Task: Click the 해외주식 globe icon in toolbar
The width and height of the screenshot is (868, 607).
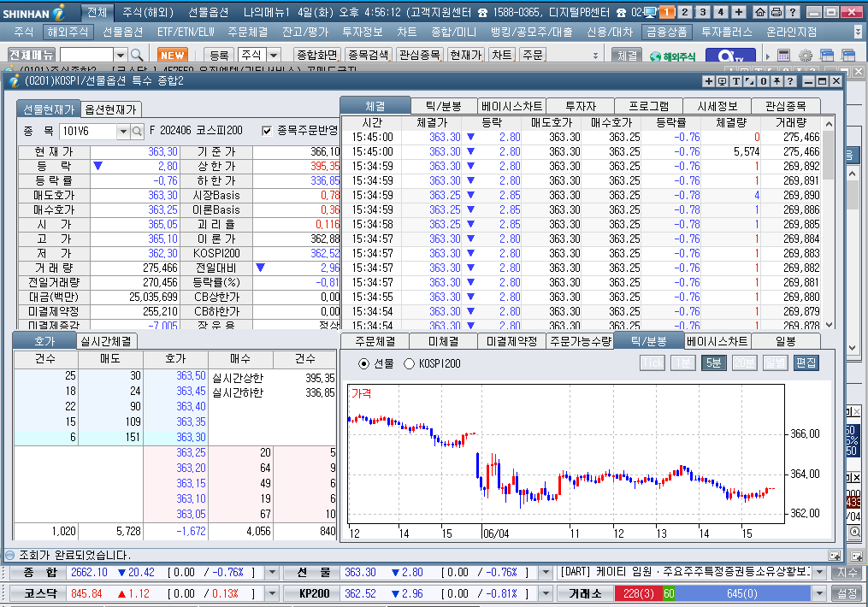Action: [x=672, y=56]
